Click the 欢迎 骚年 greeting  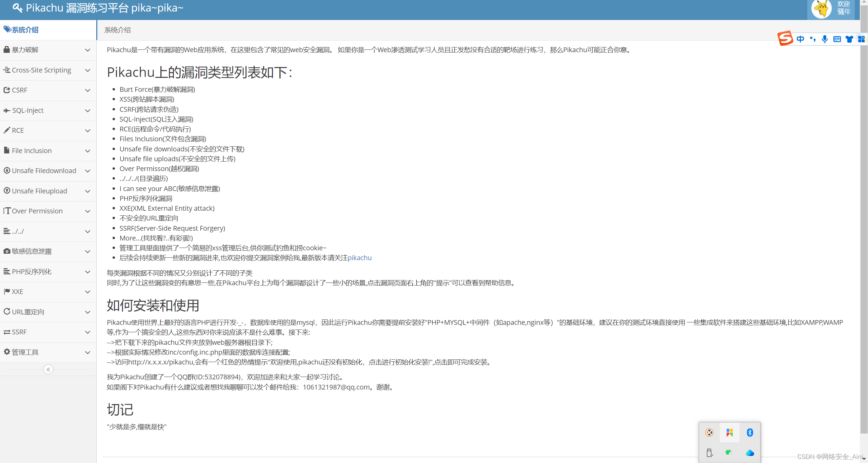tap(844, 8)
